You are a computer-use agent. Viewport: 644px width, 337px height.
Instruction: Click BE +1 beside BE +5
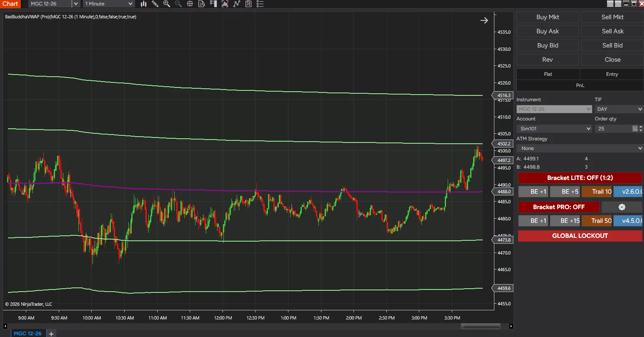[x=533, y=192]
